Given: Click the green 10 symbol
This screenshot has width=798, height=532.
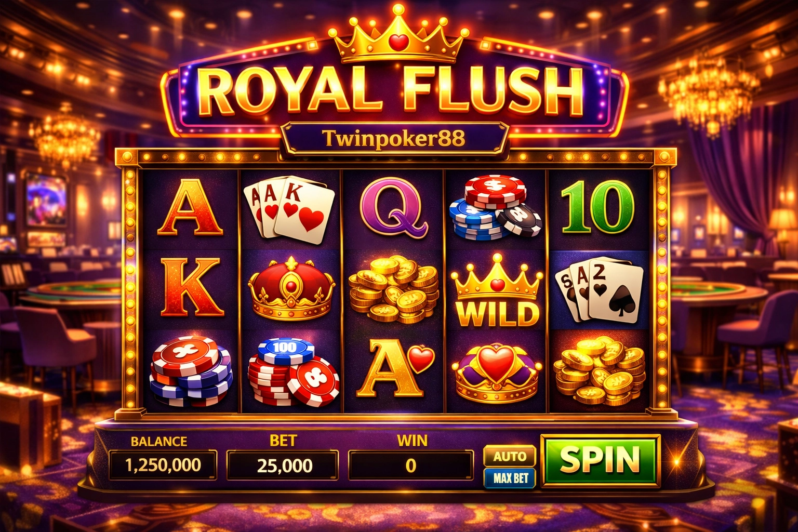Looking at the screenshot, I should point(598,207).
